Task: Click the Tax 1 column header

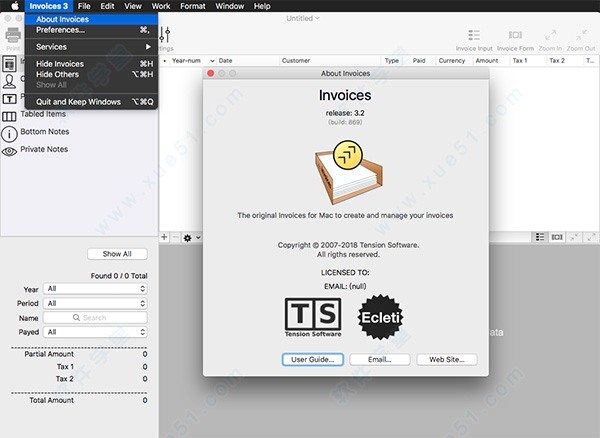Action: (x=527, y=60)
